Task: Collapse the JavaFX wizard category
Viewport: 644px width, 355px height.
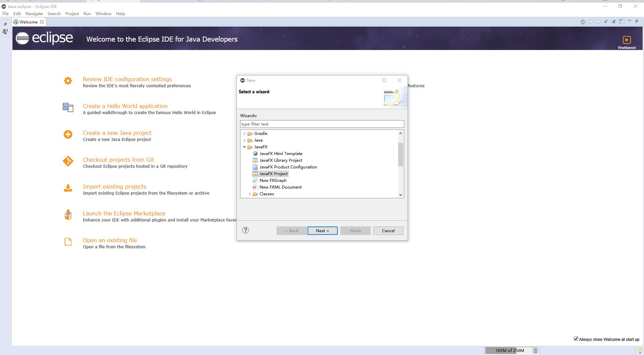Action: pos(244,147)
